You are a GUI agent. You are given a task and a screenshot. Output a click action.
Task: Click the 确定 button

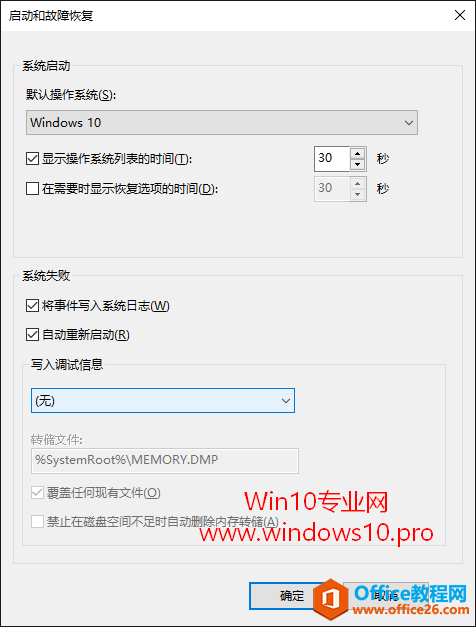point(291,596)
